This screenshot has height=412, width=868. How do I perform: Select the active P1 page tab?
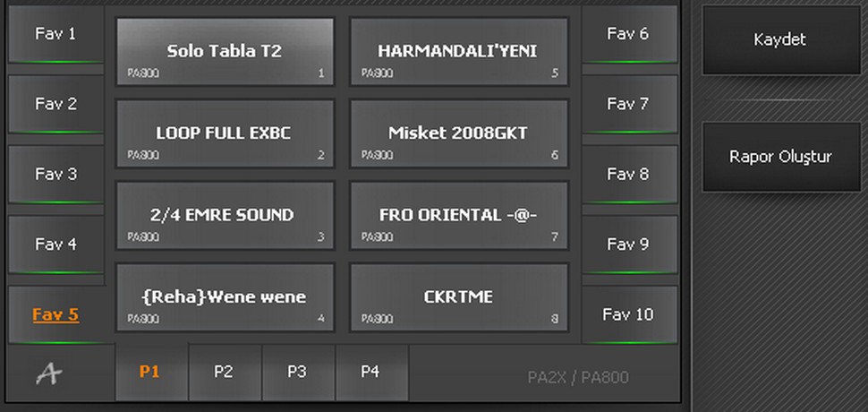click(x=151, y=372)
